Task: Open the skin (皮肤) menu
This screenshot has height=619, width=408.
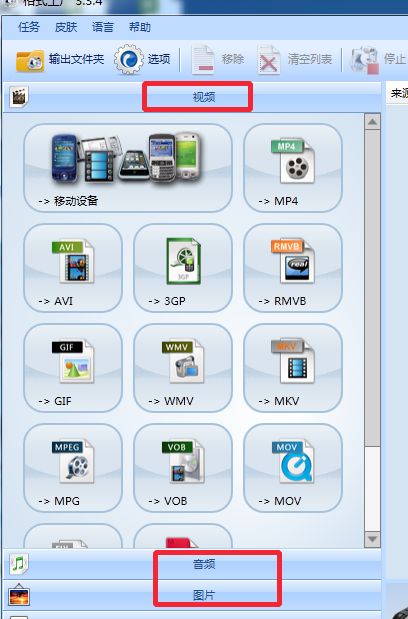Action: click(66, 27)
